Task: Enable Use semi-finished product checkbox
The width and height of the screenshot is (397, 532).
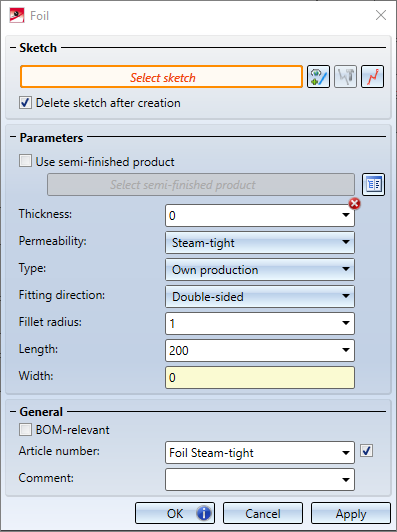Action: 25,161
